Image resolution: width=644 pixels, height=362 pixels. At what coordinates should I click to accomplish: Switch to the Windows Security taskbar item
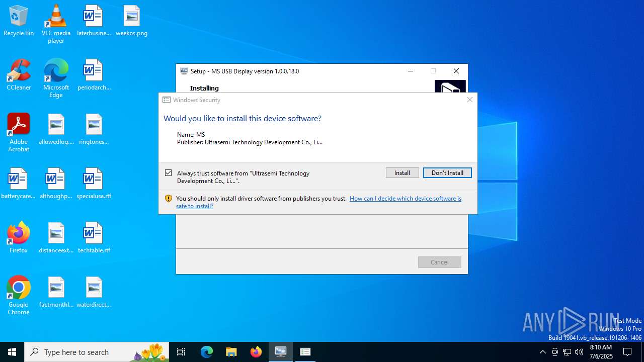pos(305,352)
